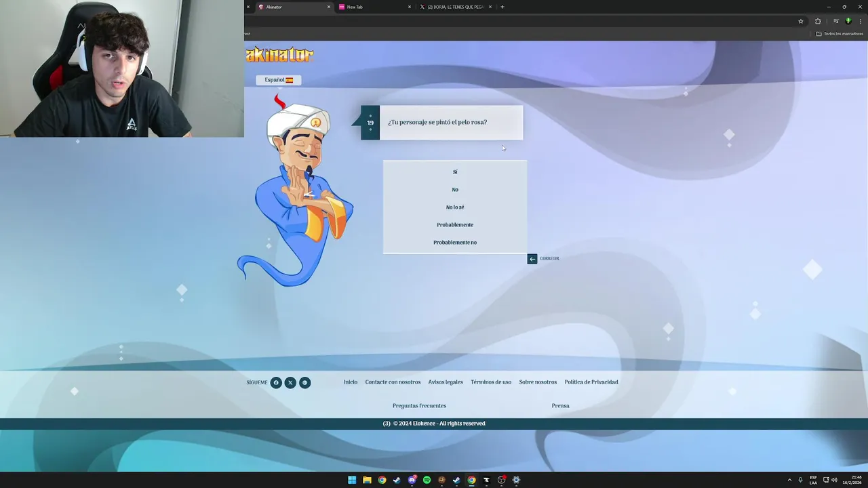Switch the ESP LAA keyboard layout

click(813, 480)
